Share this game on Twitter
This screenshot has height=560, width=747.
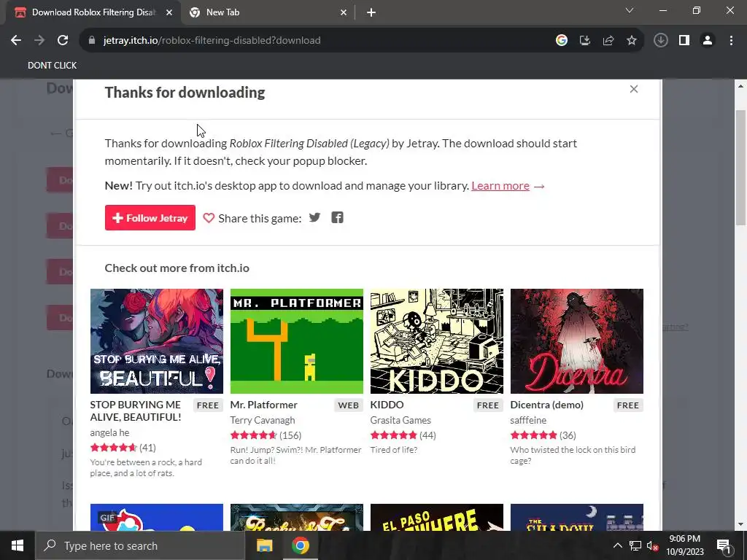pyautogui.click(x=314, y=217)
